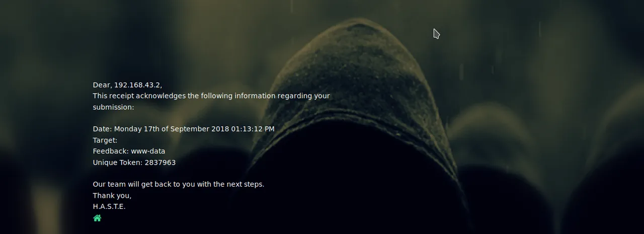The image size is (644, 234).
Task: Click the time 01:13:12 PM
Action: 253,129
